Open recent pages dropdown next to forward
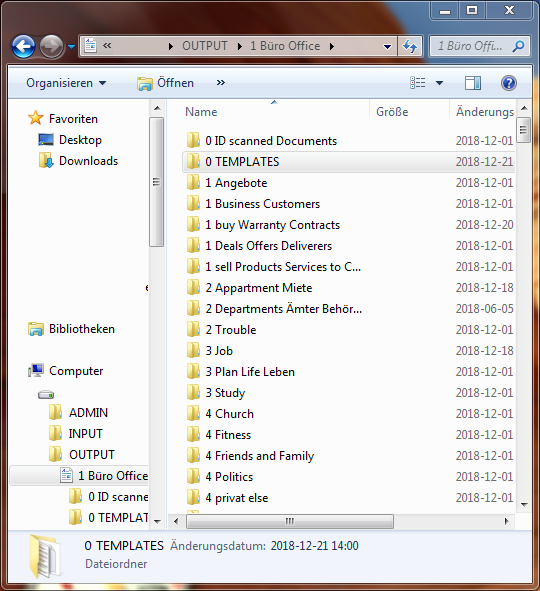The image size is (540, 591). [72, 47]
